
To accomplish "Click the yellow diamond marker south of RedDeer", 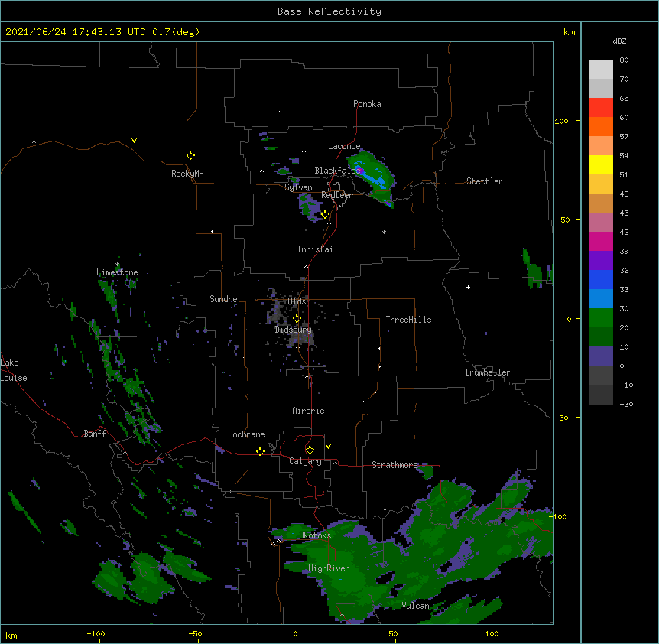I will [x=326, y=215].
